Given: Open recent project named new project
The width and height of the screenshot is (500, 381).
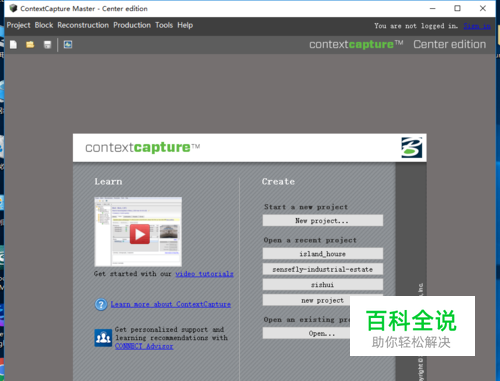Looking at the screenshot, I should (306, 300).
